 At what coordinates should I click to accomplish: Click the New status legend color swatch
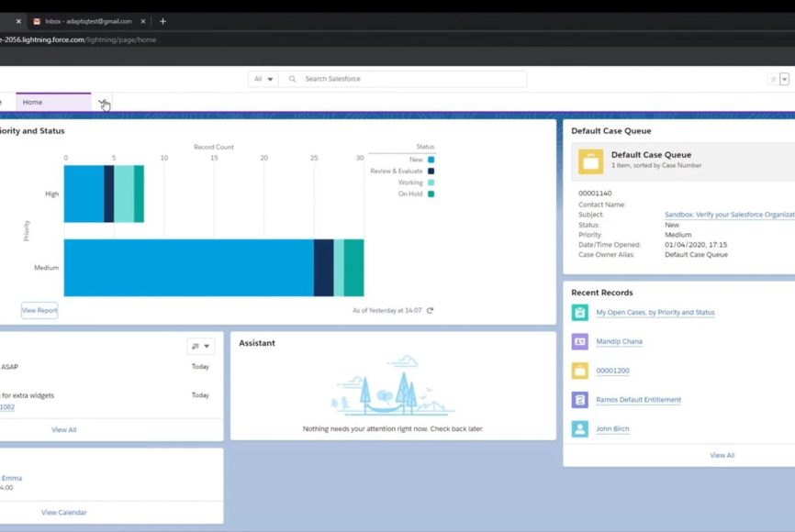[431, 160]
